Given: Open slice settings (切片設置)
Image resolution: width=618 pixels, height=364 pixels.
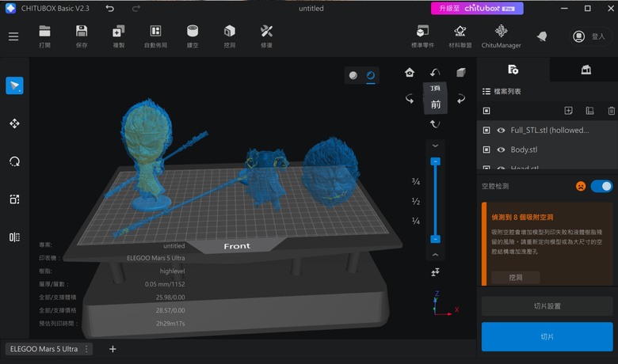Looking at the screenshot, I should [547, 306].
